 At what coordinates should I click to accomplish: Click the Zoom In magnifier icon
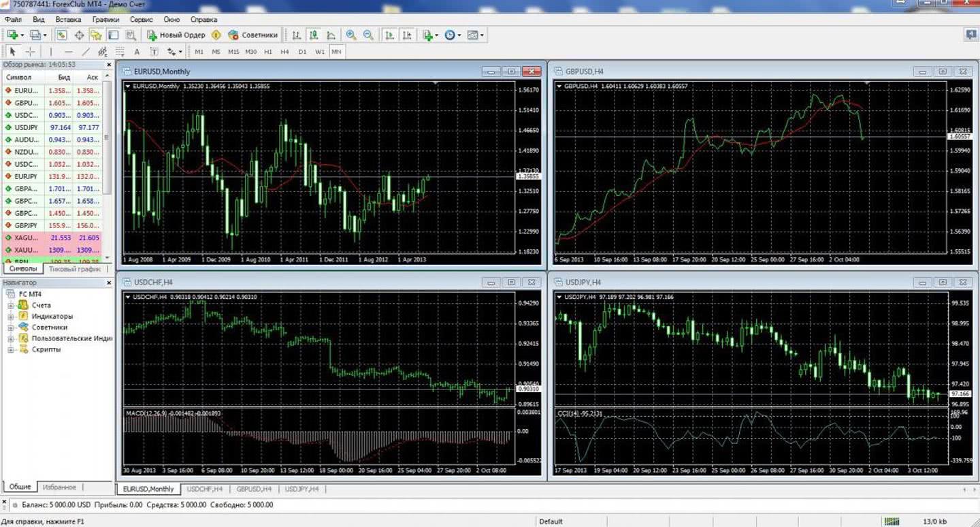click(351, 35)
